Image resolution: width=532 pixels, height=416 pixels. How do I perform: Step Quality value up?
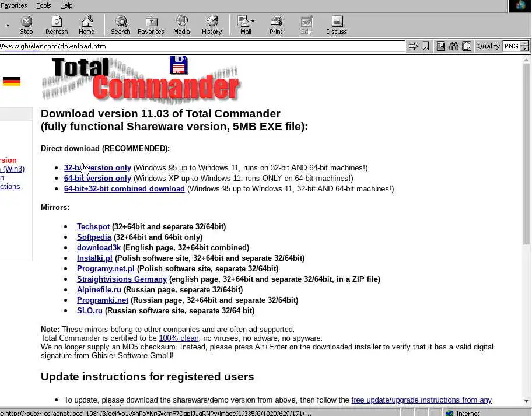pyautogui.click(x=525, y=43)
